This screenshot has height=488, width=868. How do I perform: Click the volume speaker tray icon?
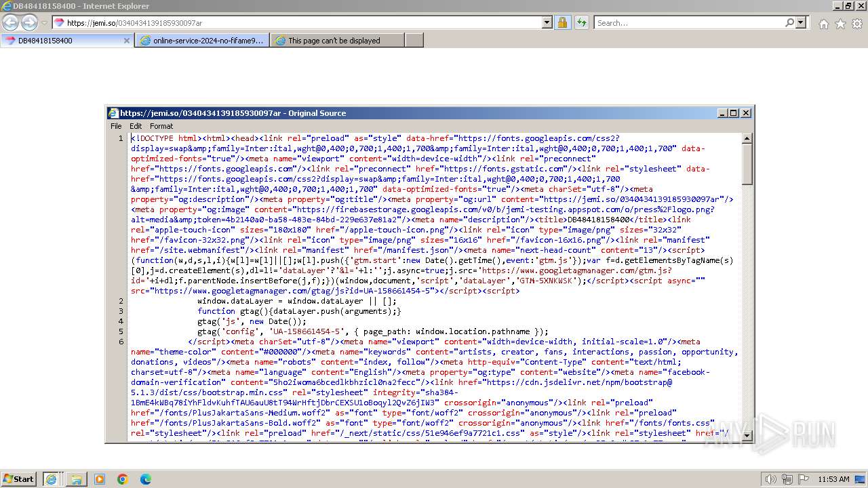[x=770, y=479]
